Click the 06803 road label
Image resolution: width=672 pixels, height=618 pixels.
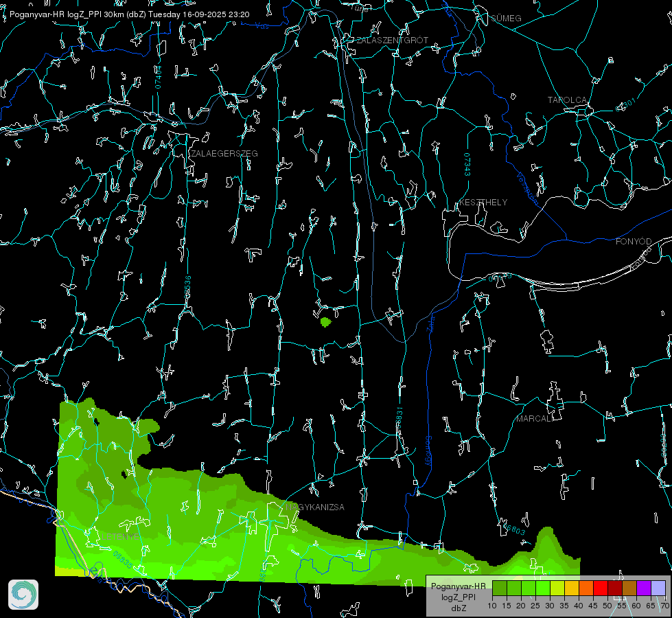click(514, 529)
